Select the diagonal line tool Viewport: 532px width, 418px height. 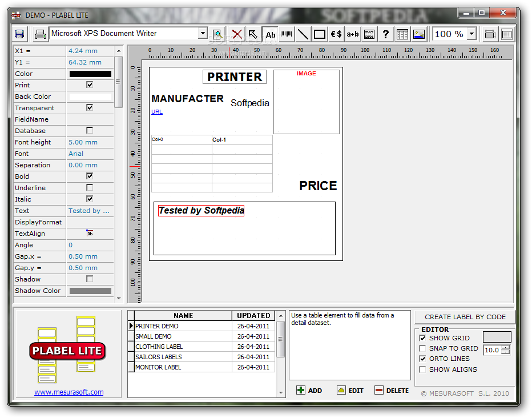click(x=303, y=34)
